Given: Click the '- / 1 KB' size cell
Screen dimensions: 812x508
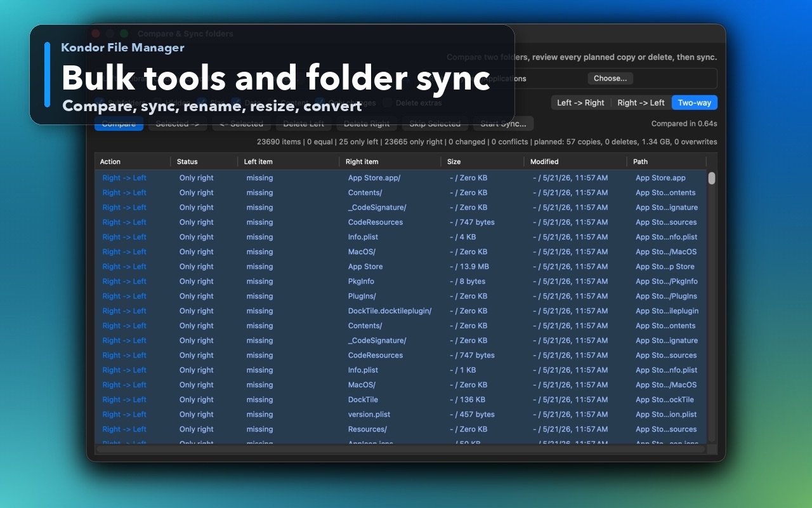Looking at the screenshot, I should pos(463,370).
